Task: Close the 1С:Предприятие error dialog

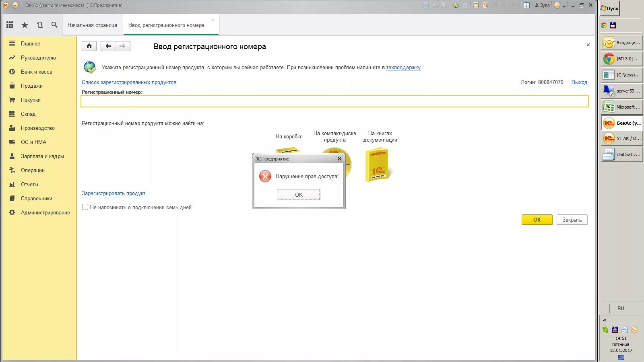Action: (339, 159)
